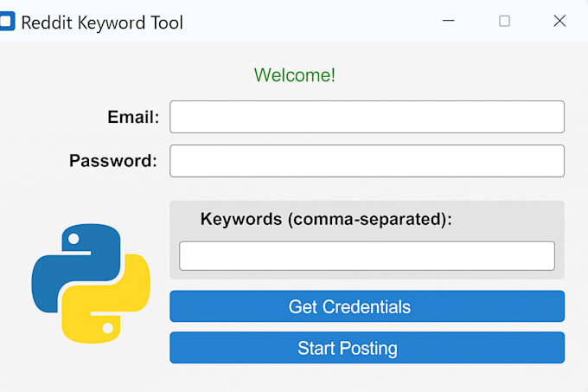Click the green Welcome! text

(x=294, y=75)
